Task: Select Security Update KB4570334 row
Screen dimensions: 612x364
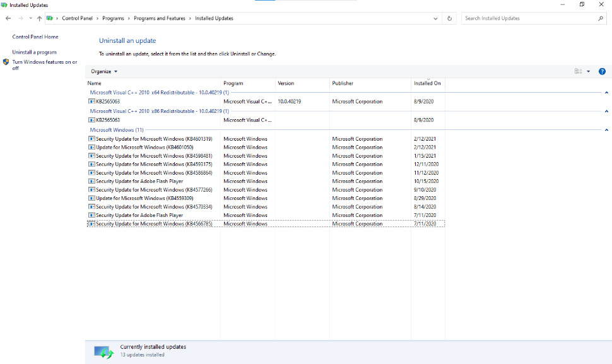Action: (x=266, y=207)
